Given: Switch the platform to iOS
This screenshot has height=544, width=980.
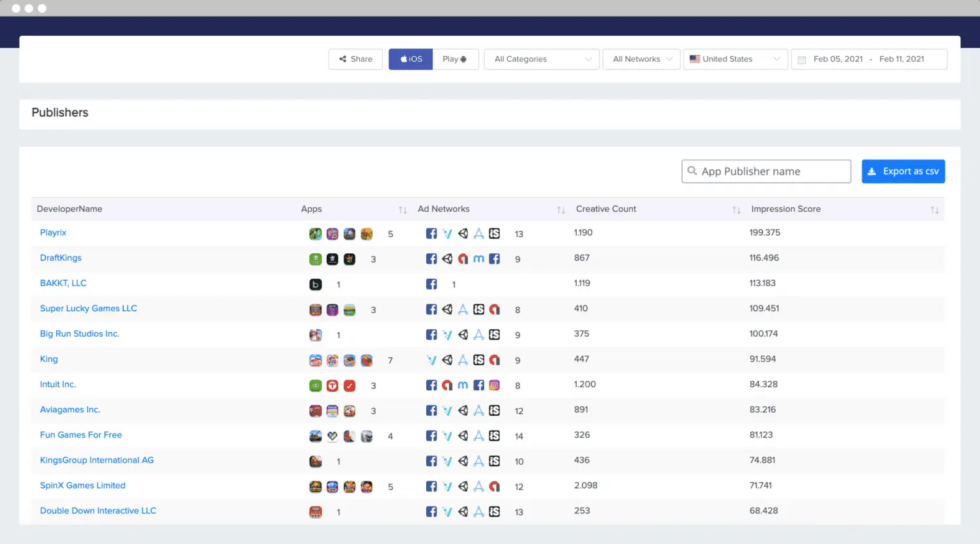Looking at the screenshot, I should [411, 59].
